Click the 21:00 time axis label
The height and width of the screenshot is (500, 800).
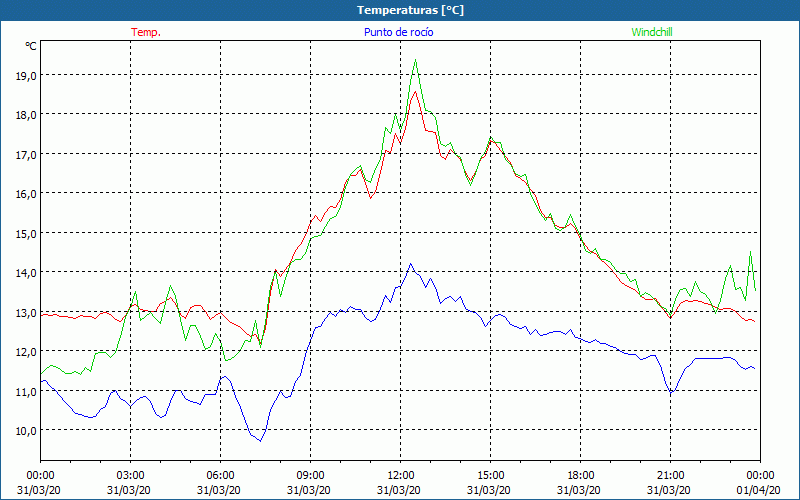click(x=670, y=476)
